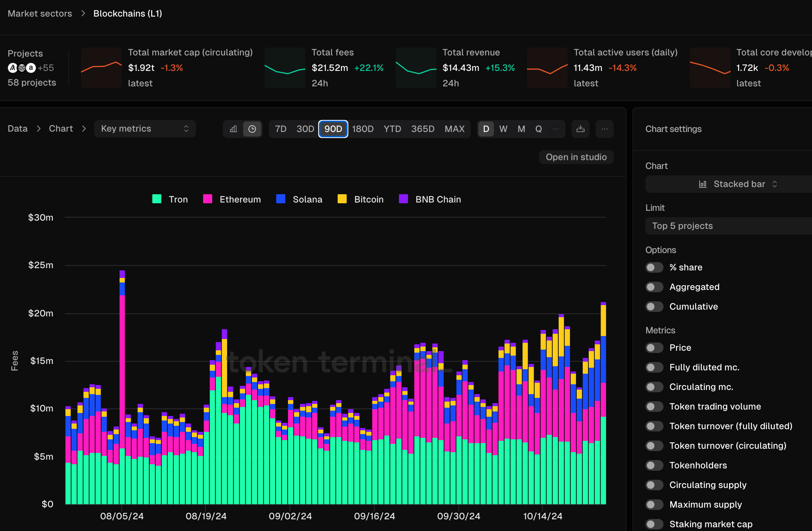
Task: Switch to weekly W granularity
Action: [503, 129]
